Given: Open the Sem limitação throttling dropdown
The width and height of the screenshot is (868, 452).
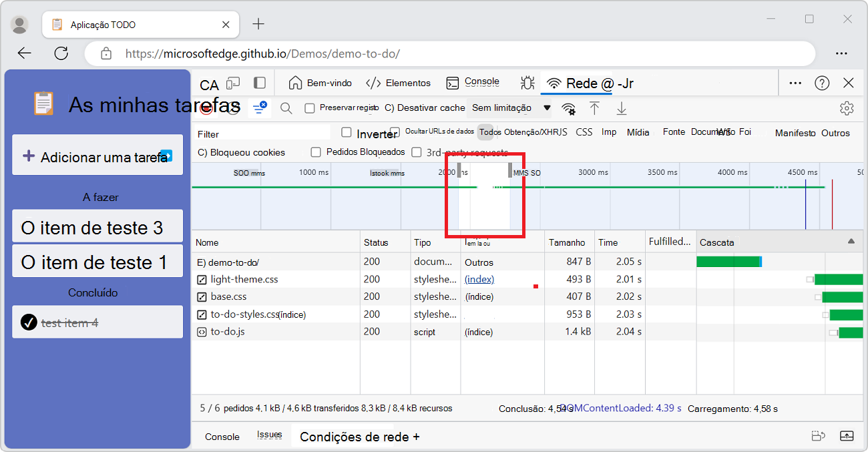Looking at the screenshot, I should (x=509, y=107).
